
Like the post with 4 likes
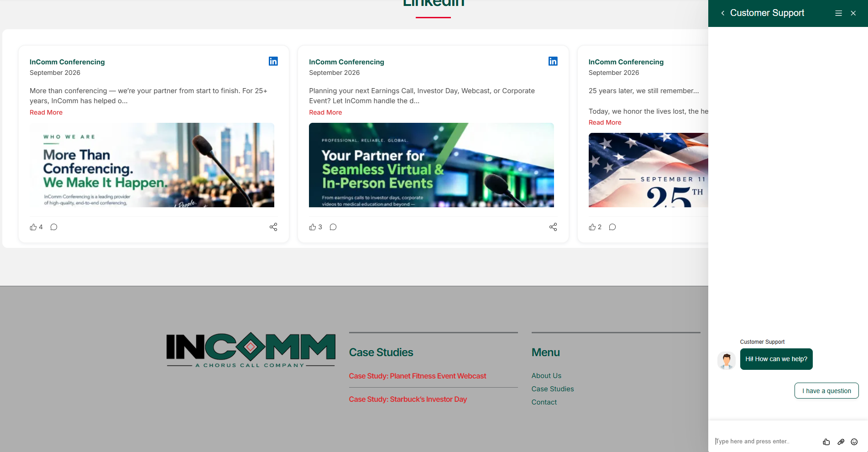click(x=33, y=227)
